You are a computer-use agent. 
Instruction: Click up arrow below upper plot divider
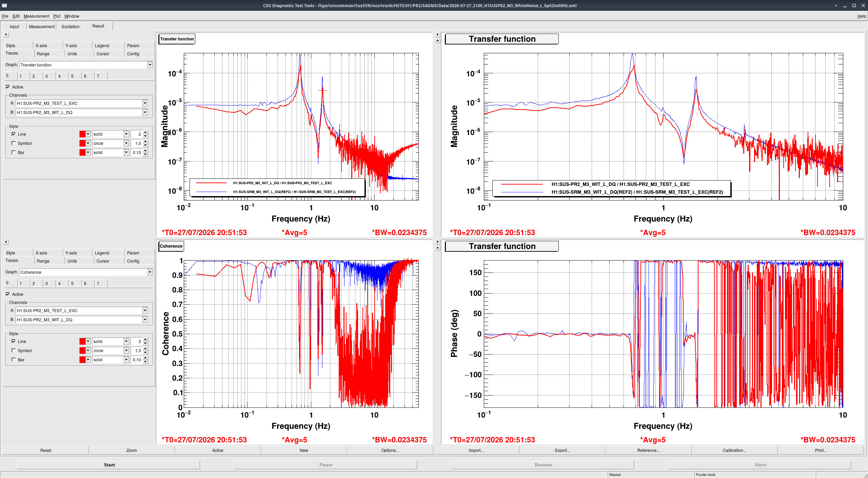[x=437, y=41]
